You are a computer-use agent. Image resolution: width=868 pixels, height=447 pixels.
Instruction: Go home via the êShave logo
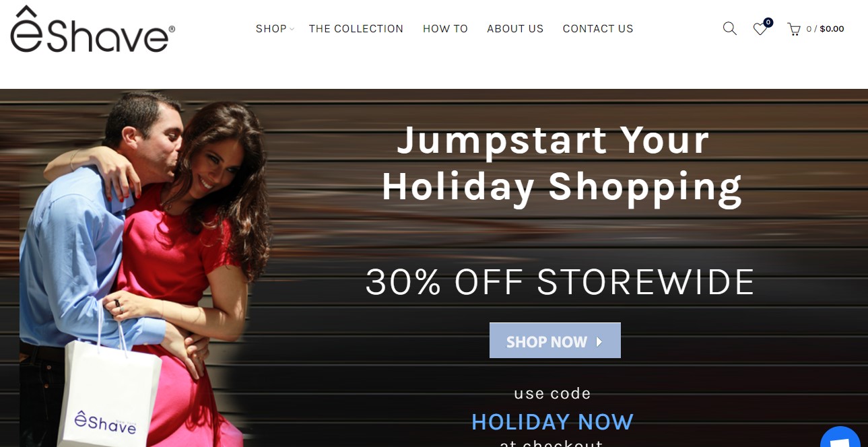click(x=93, y=29)
